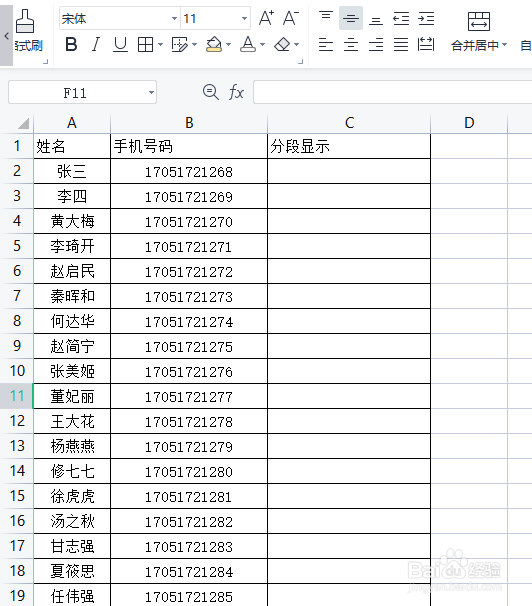Click select-all corner triangle
The width and height of the screenshot is (532, 606).
click(x=23, y=123)
